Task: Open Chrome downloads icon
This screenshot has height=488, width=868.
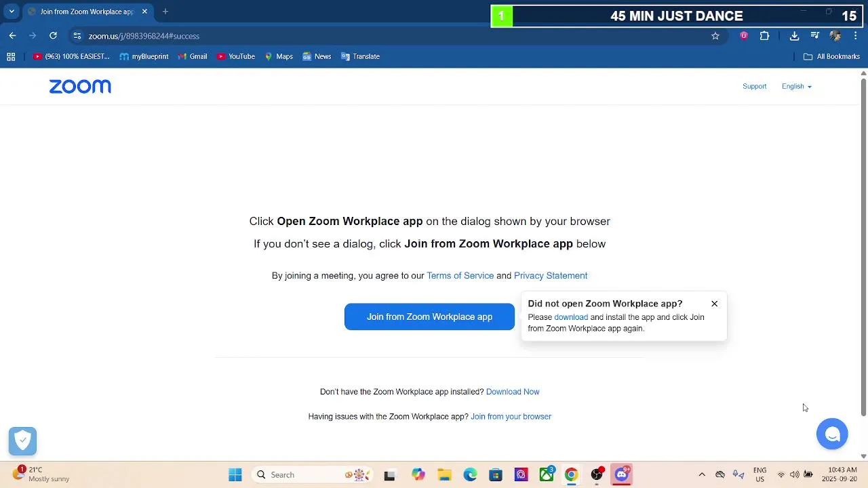Action: [x=794, y=36]
